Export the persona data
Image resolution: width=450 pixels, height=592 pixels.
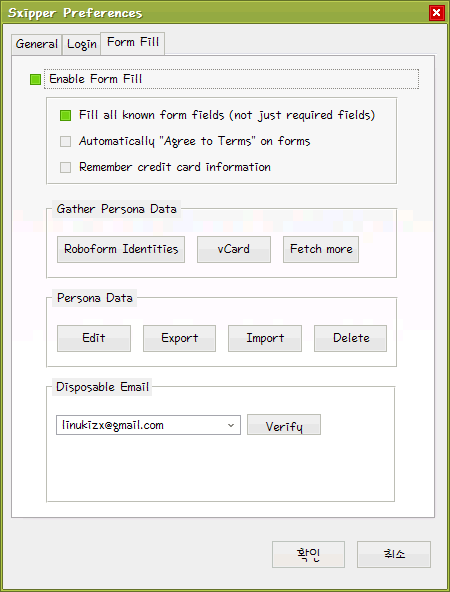click(179, 338)
